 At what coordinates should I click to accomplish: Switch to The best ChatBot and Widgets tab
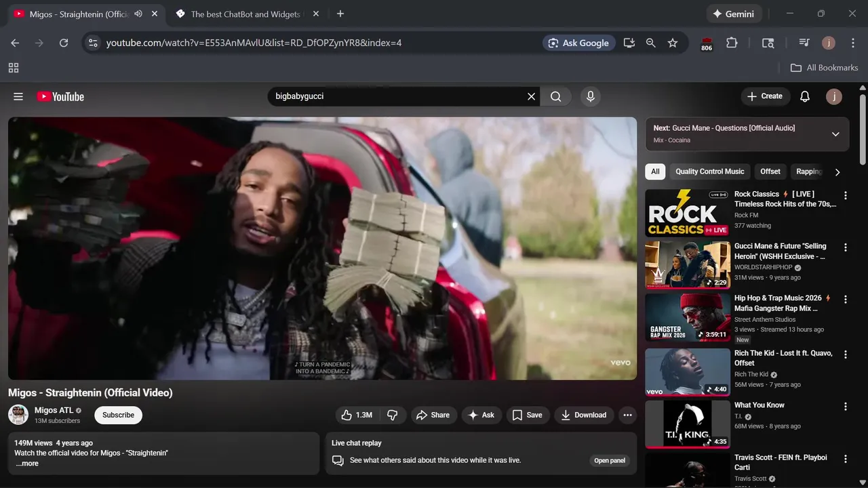click(x=246, y=14)
